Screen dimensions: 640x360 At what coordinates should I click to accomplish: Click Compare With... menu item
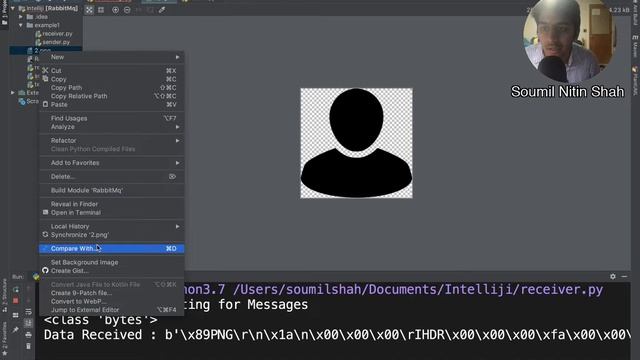click(111, 249)
